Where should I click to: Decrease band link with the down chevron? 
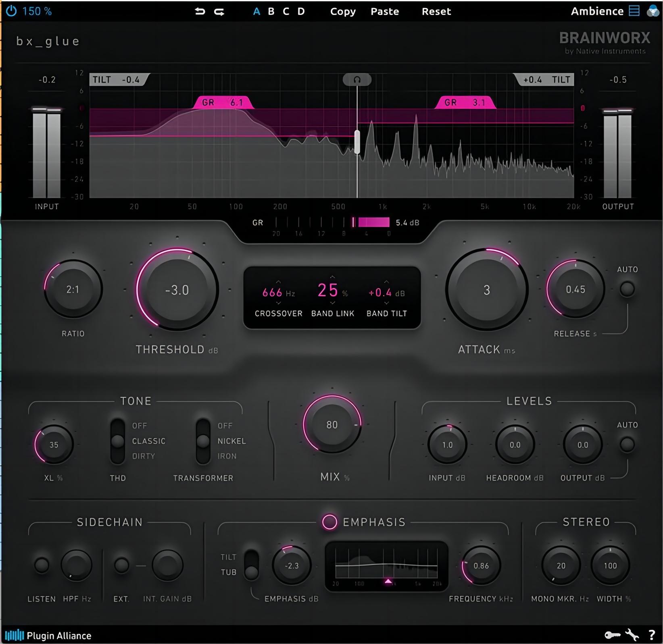click(x=332, y=303)
